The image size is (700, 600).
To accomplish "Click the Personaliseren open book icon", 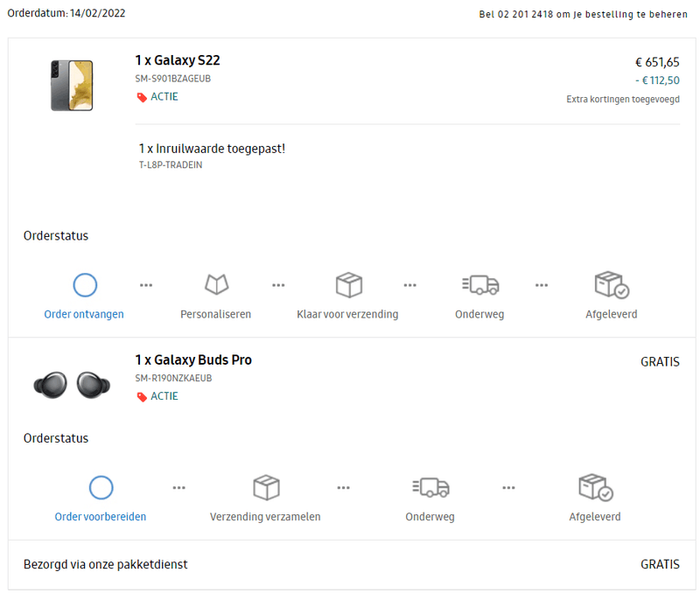I will (216, 284).
